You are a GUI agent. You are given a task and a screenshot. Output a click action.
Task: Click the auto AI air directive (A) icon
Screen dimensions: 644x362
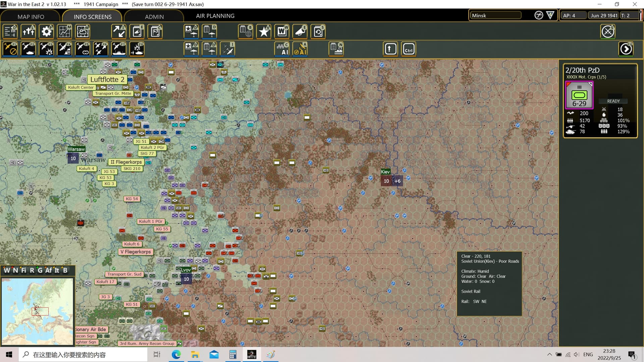(x=300, y=49)
